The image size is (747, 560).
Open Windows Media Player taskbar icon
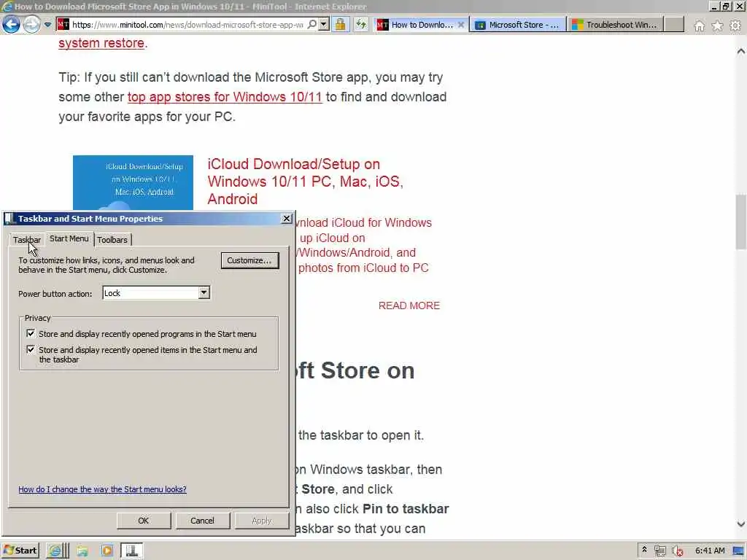[x=107, y=551]
